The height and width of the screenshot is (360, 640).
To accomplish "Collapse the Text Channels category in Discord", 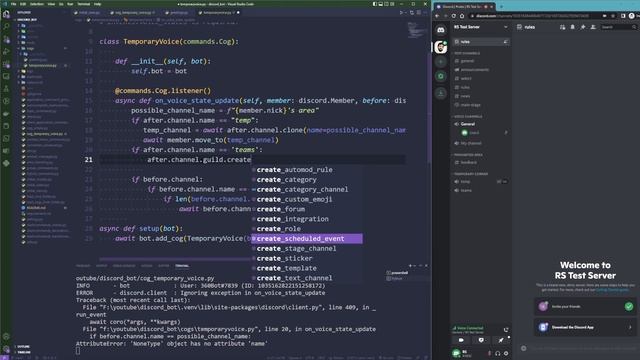I will coord(467,53).
